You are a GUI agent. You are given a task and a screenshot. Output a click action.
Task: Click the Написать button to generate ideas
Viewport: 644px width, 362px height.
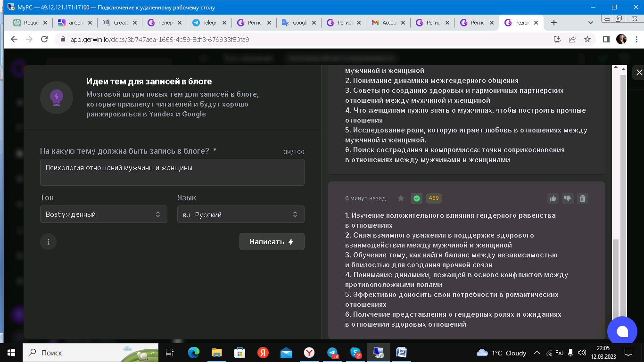pyautogui.click(x=272, y=241)
